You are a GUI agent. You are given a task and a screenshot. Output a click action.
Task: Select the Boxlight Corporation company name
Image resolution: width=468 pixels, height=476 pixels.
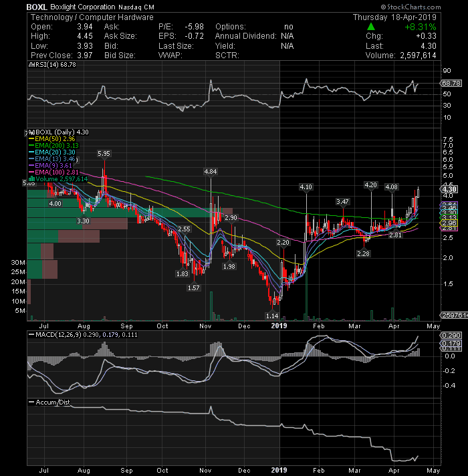(82, 7)
